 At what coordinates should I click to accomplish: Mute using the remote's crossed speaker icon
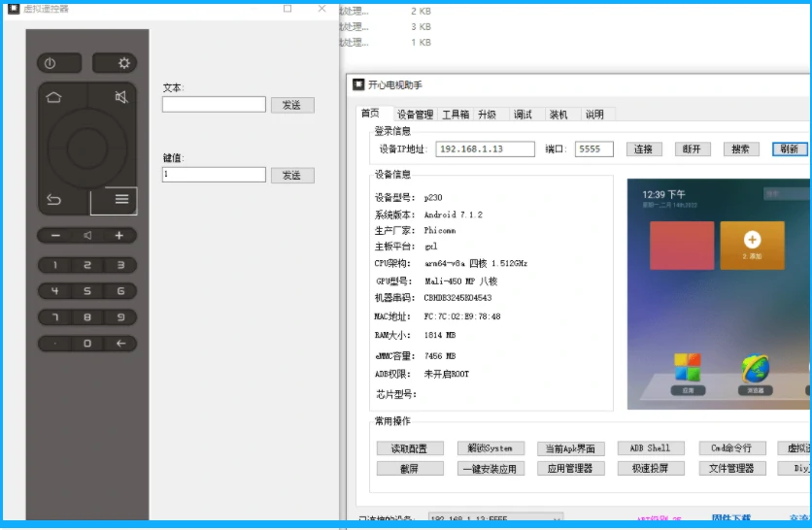pos(120,96)
